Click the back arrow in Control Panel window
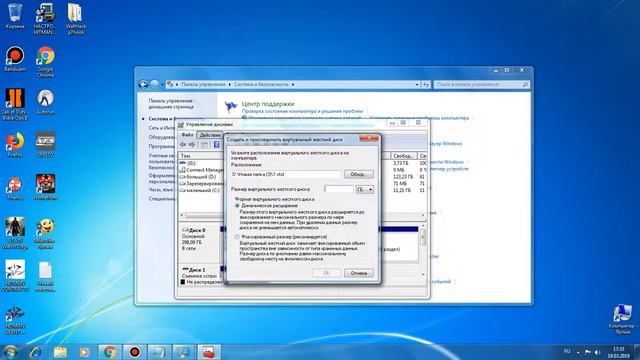 coord(143,84)
